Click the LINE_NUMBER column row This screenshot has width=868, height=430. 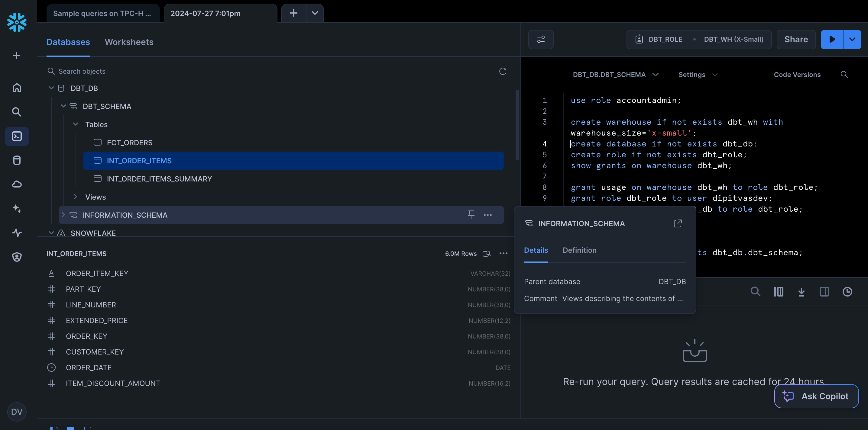(278, 305)
